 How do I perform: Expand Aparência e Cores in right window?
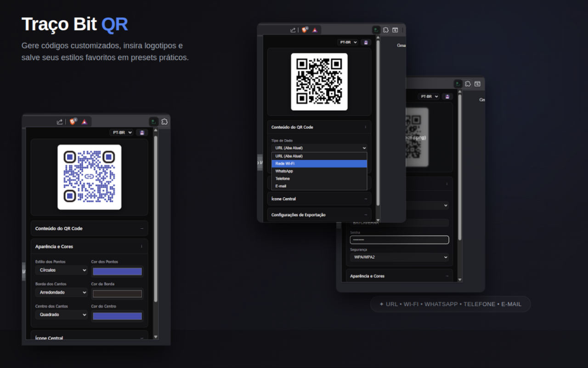click(x=399, y=276)
